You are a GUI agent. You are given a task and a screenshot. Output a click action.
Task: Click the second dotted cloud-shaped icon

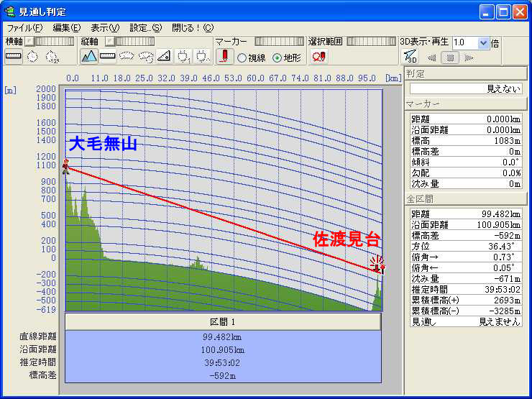[146, 56]
